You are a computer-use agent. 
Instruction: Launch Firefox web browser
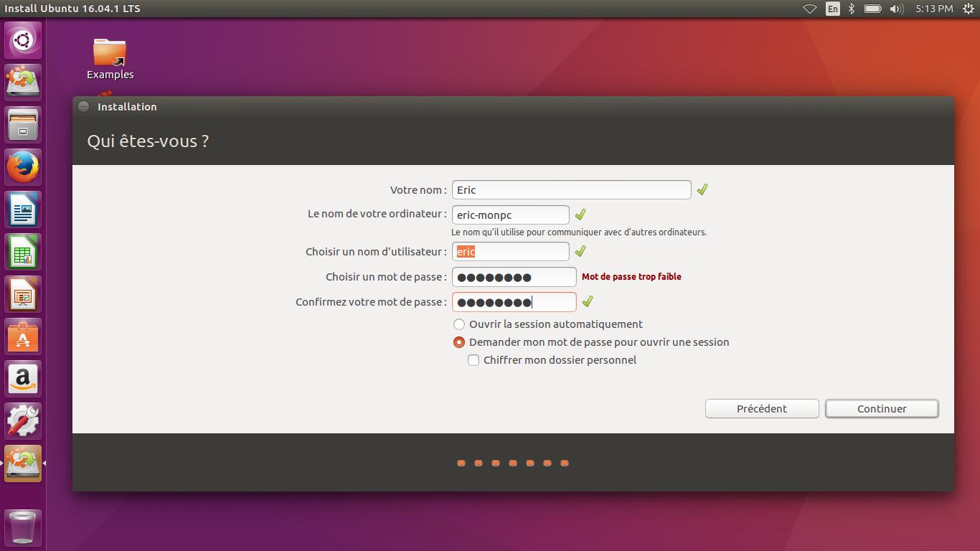23,166
